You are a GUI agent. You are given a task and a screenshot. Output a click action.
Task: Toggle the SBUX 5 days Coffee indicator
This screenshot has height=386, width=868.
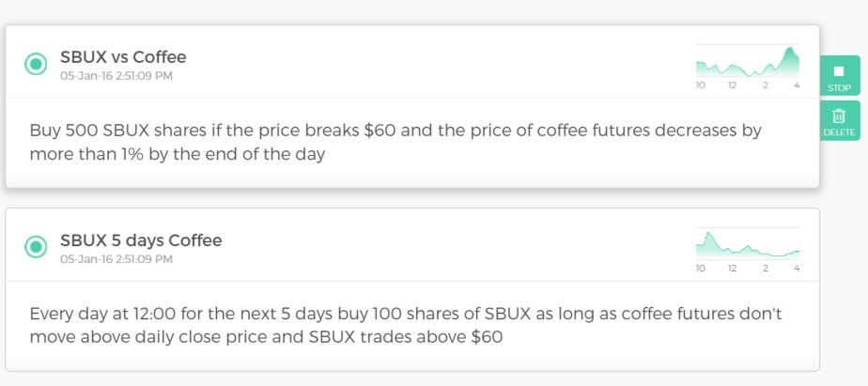pyautogui.click(x=36, y=247)
